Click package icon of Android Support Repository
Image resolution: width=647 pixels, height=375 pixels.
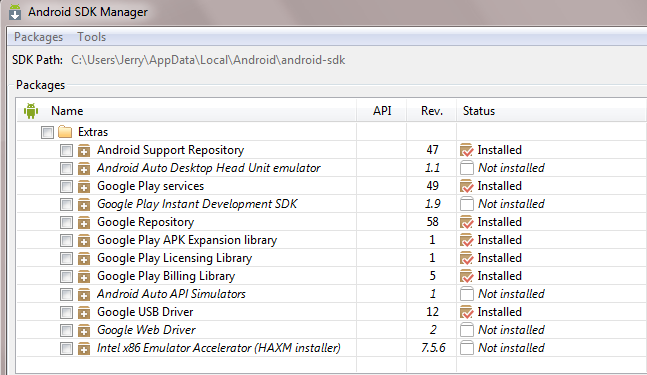(x=84, y=151)
